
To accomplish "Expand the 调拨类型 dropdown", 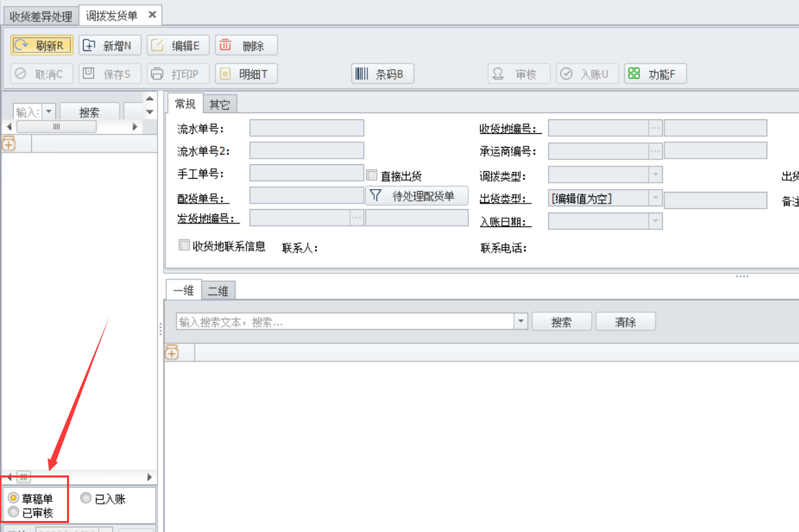I will coord(655,175).
